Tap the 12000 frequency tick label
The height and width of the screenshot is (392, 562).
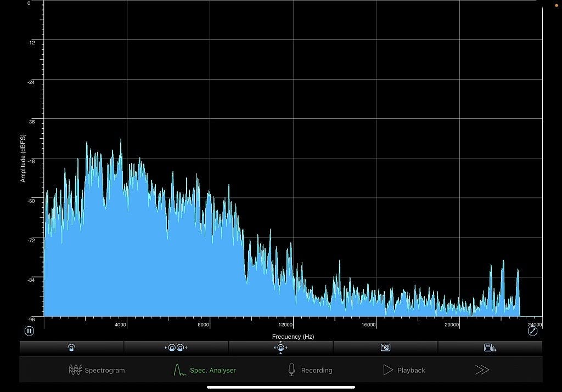pyautogui.click(x=285, y=325)
